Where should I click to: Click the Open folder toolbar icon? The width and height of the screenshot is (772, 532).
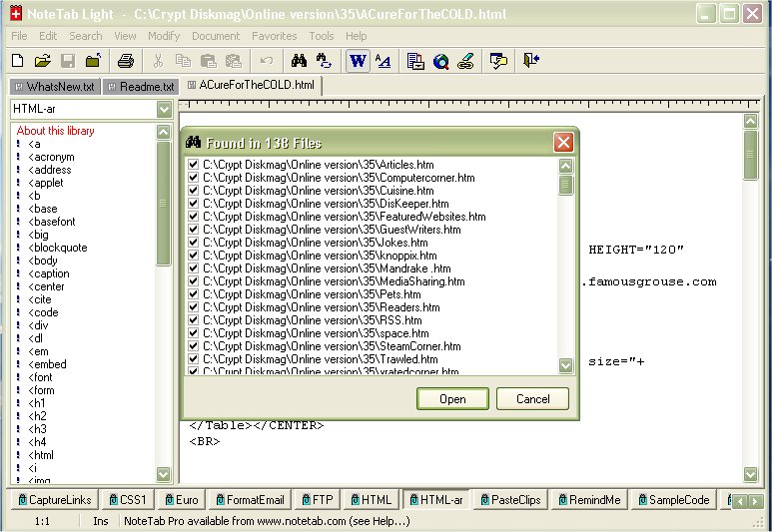(x=43, y=61)
